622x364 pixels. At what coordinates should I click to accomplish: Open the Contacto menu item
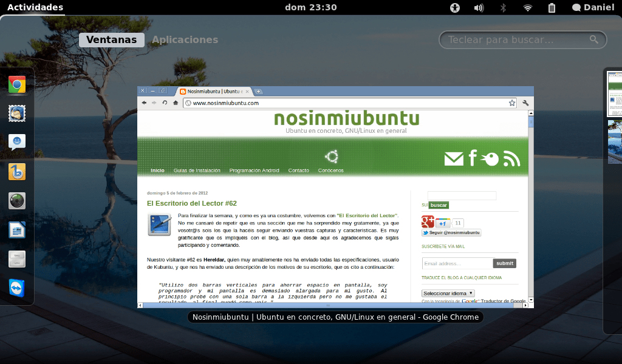click(x=299, y=170)
